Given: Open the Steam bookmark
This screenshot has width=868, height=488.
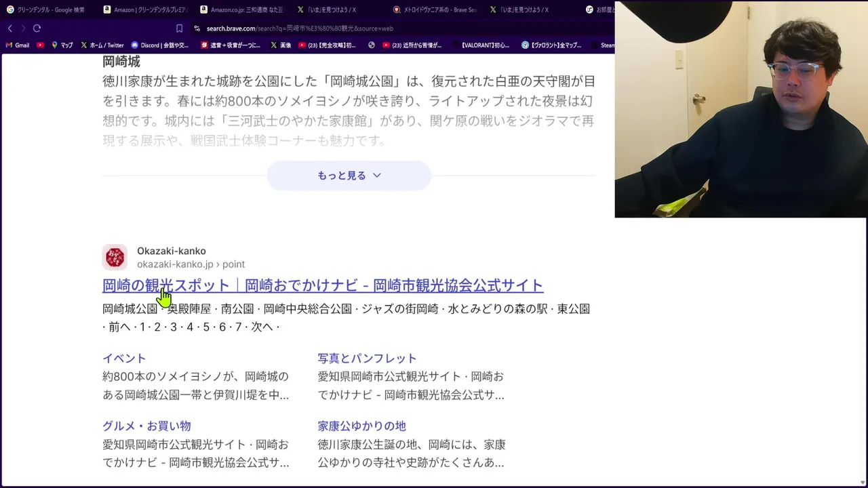Looking at the screenshot, I should pyautogui.click(x=602, y=45).
